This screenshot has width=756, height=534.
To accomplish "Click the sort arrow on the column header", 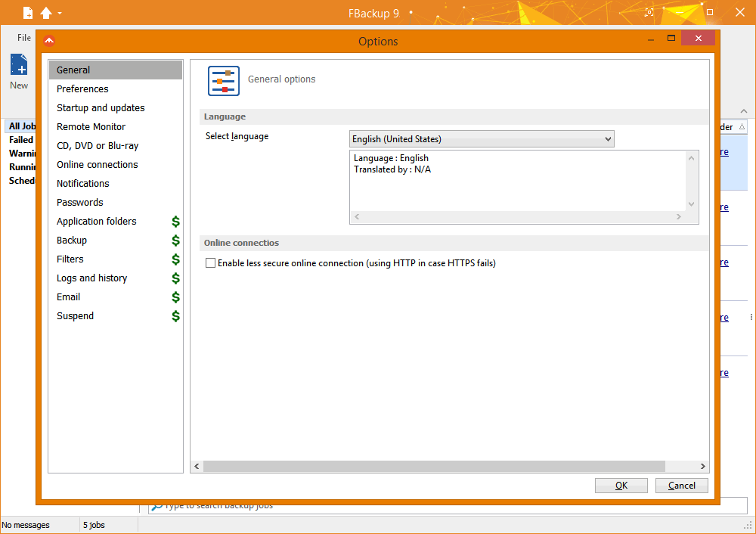I will 742,127.
